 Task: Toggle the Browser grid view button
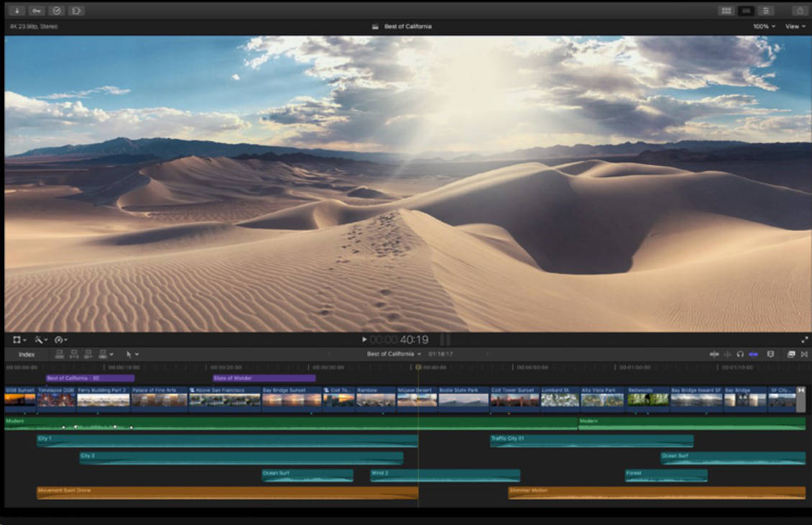point(726,10)
